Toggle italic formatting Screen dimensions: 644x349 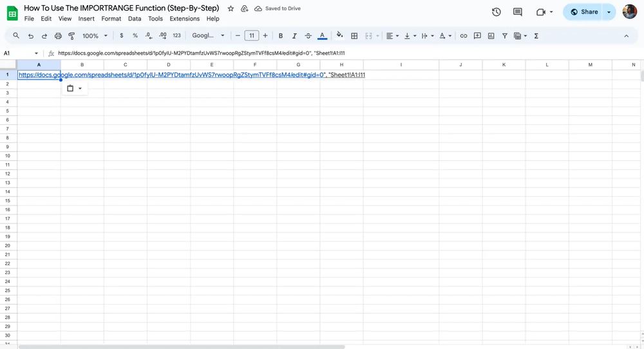tap(294, 36)
